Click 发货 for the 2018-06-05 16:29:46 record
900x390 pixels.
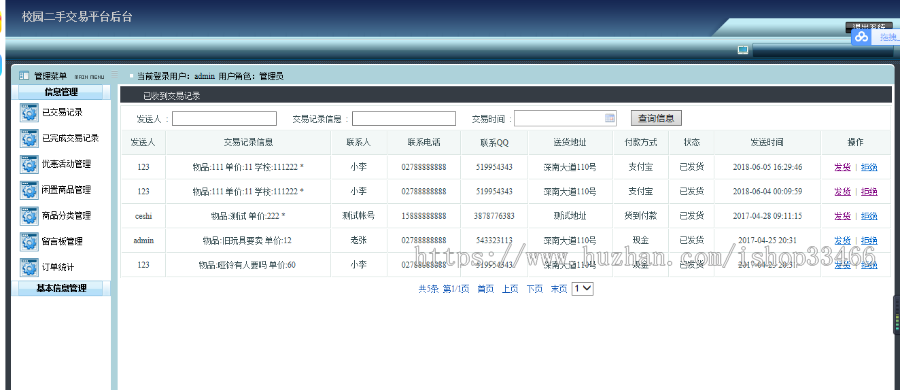[x=843, y=168]
